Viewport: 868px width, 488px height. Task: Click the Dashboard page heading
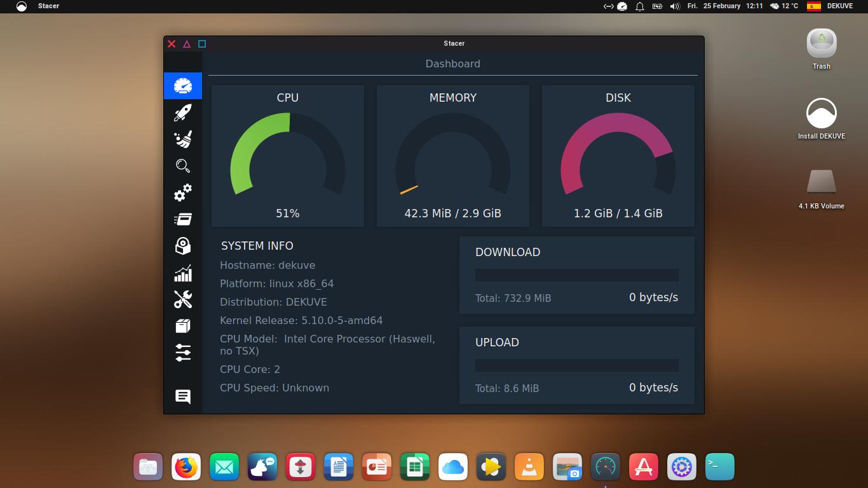453,64
